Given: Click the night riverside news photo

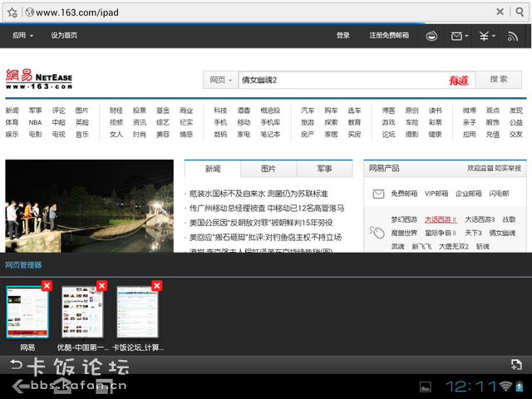Looking at the screenshot, I should [89, 206].
